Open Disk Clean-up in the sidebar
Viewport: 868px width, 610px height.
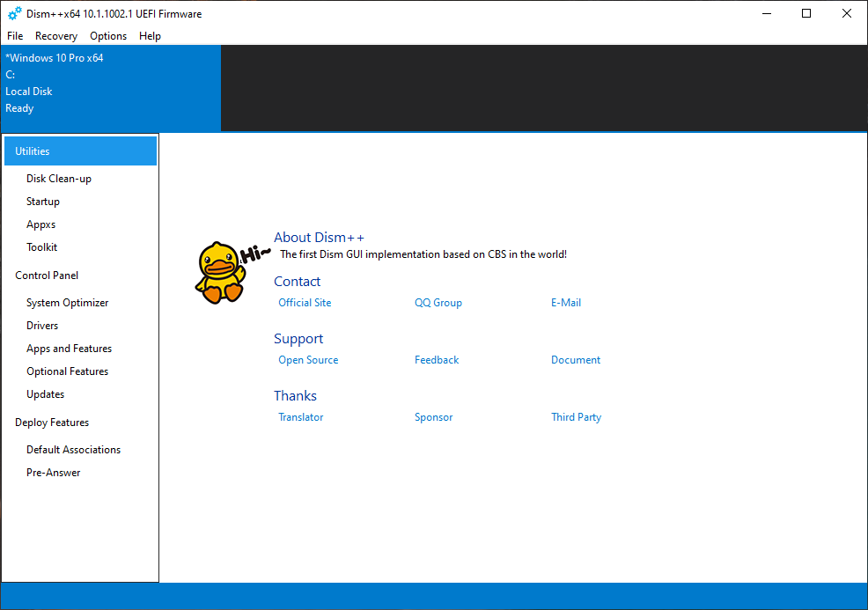[x=59, y=179]
